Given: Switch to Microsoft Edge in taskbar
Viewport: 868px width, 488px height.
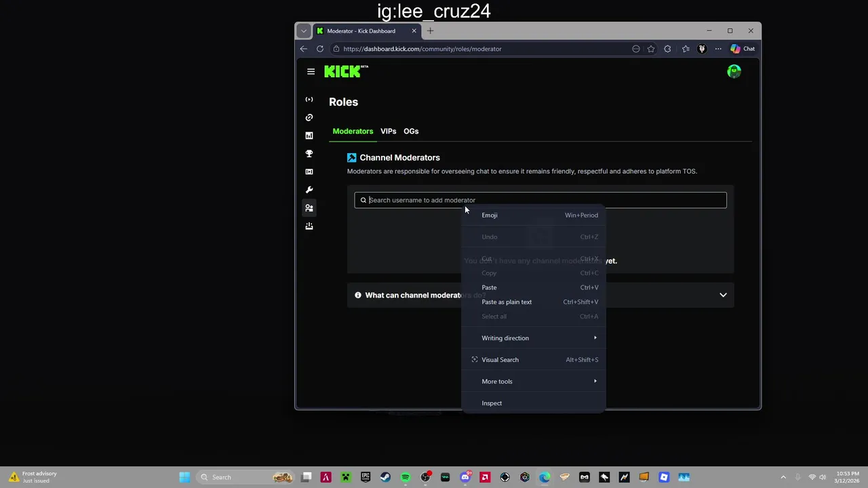Looking at the screenshot, I should [545, 477].
